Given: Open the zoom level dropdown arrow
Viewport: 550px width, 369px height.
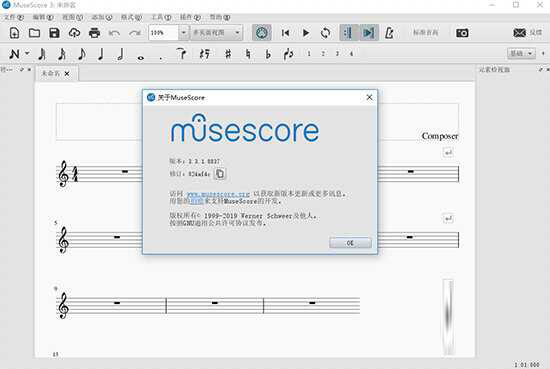Looking at the screenshot, I should tap(184, 33).
